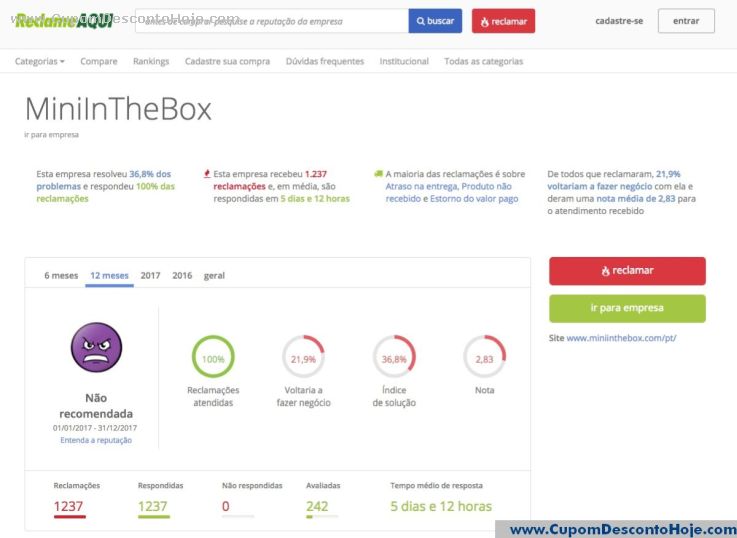Click ir para empresa link under title
This screenshot has width=737, height=538.
coord(52,135)
